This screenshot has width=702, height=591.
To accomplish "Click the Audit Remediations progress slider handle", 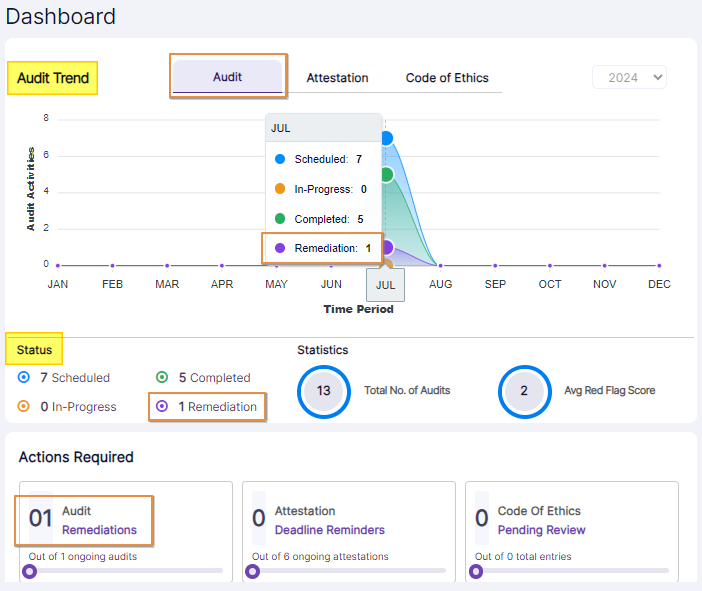I will point(30,571).
